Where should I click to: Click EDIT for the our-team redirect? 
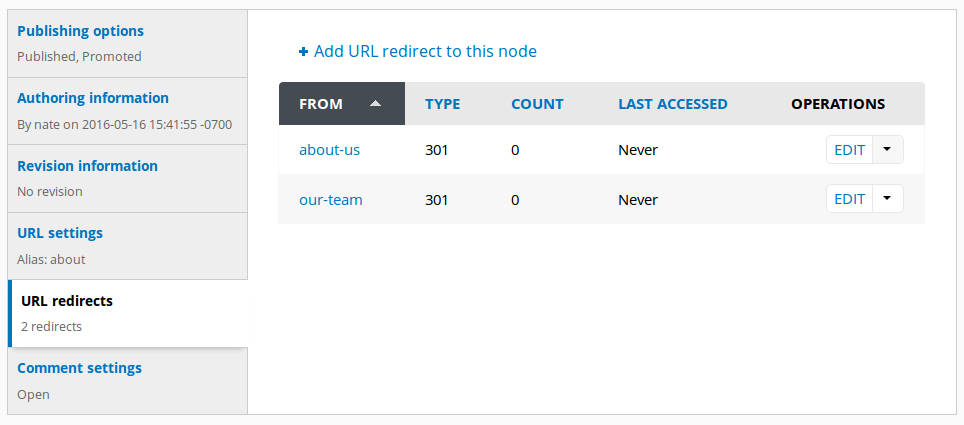point(850,199)
